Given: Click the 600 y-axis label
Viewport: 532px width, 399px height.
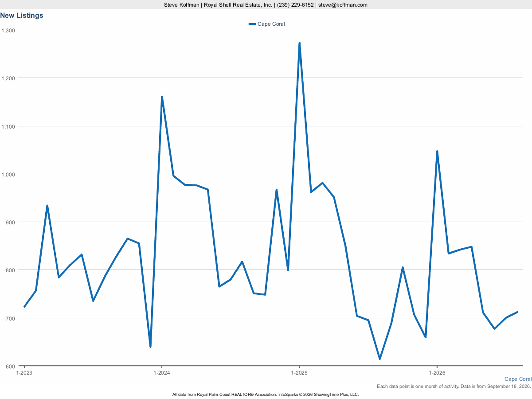Looking at the screenshot, I should 10,366.
